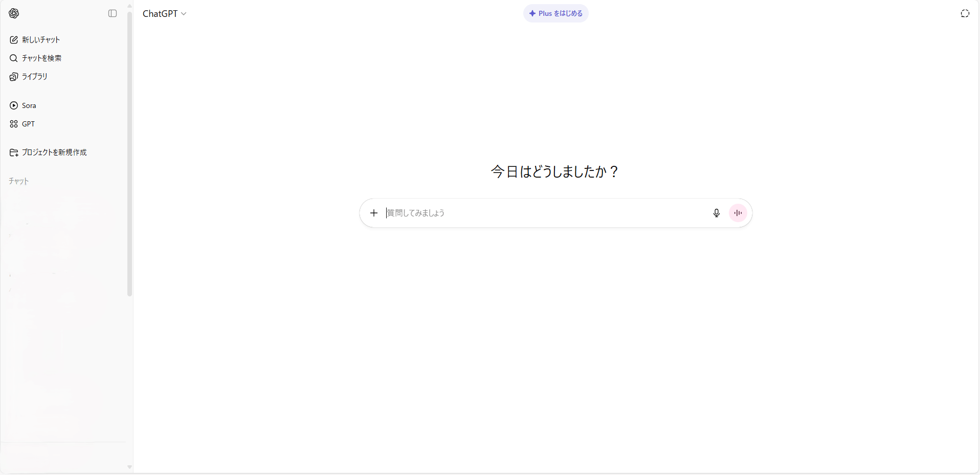Click the sidebar vertical scrollbar
Image resolution: width=980 pixels, height=475 pixels.
click(129, 154)
